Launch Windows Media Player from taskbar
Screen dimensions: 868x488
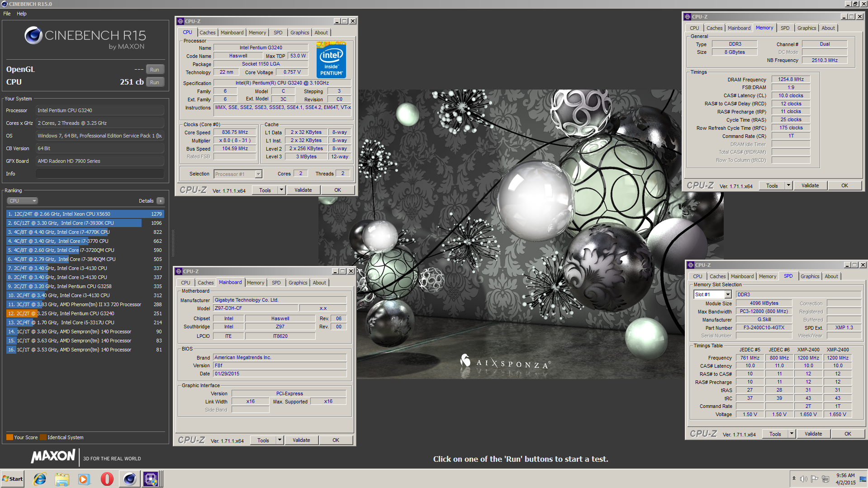click(x=84, y=479)
